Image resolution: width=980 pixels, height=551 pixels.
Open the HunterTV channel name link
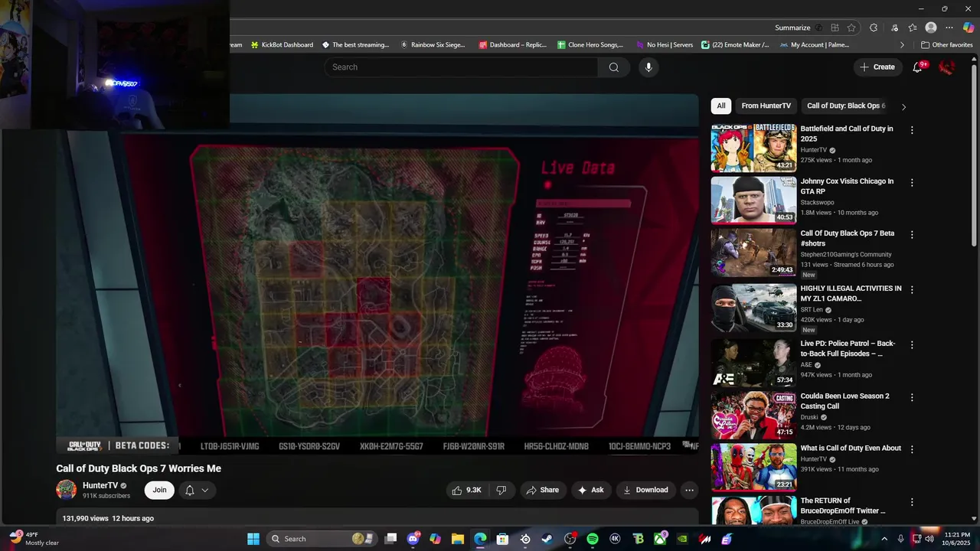100,485
